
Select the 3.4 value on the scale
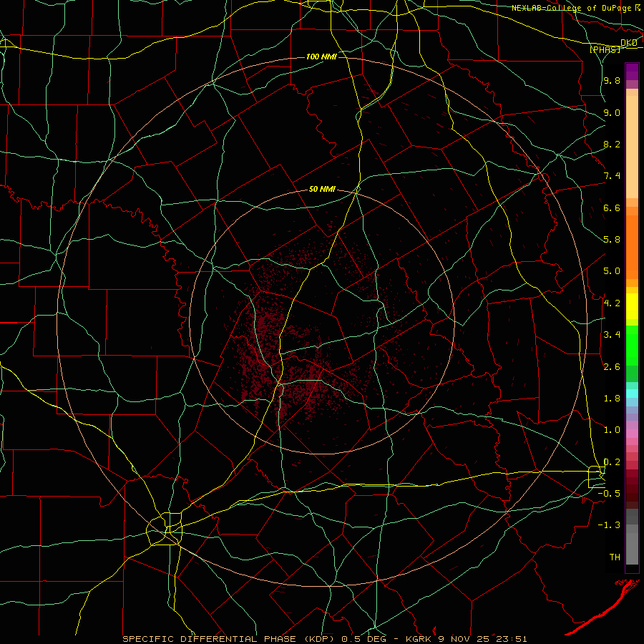tap(612, 335)
